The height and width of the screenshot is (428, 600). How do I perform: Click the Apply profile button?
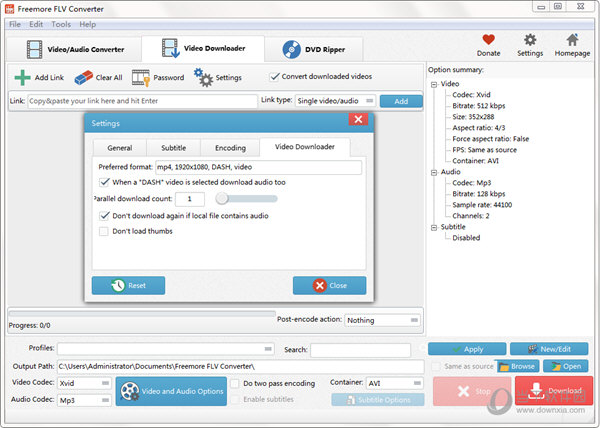tap(467, 349)
